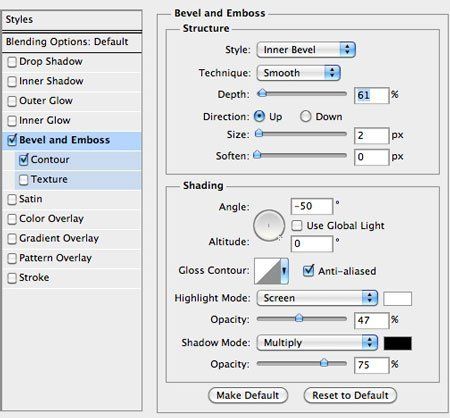
Task: Select the Satin effect row label
Action: (31, 199)
